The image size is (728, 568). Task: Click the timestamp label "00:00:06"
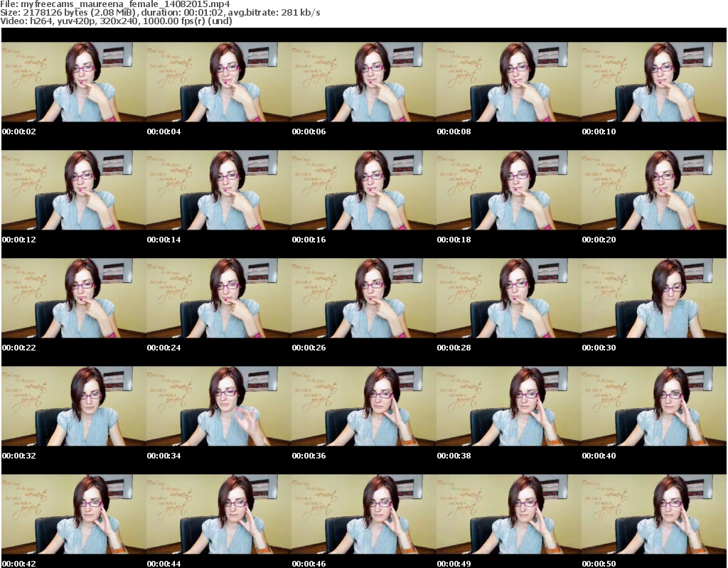pyautogui.click(x=309, y=132)
